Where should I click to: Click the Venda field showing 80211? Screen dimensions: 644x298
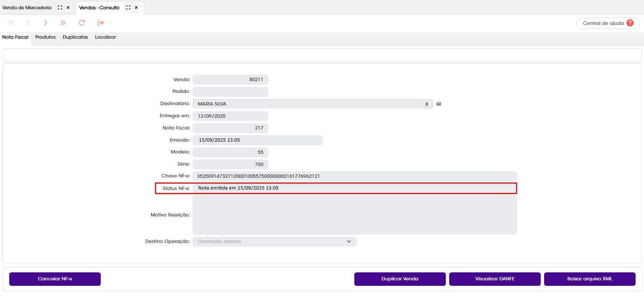230,79
